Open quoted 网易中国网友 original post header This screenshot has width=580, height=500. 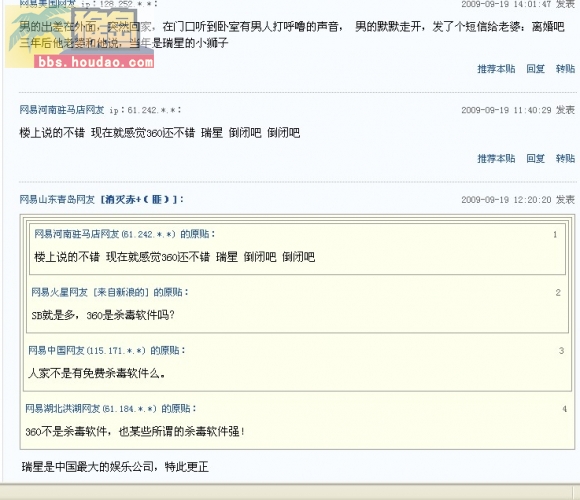tap(57, 350)
